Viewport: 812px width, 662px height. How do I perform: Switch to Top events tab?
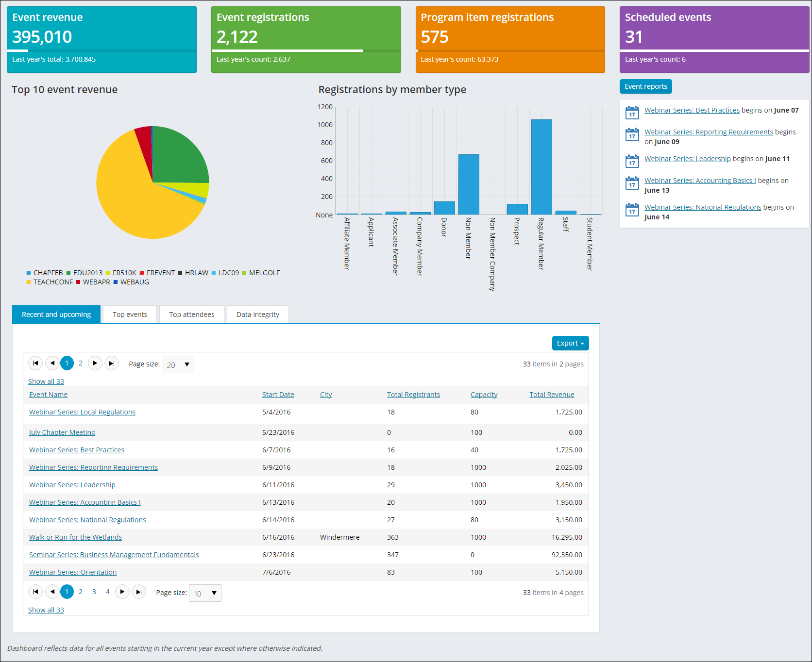click(130, 314)
